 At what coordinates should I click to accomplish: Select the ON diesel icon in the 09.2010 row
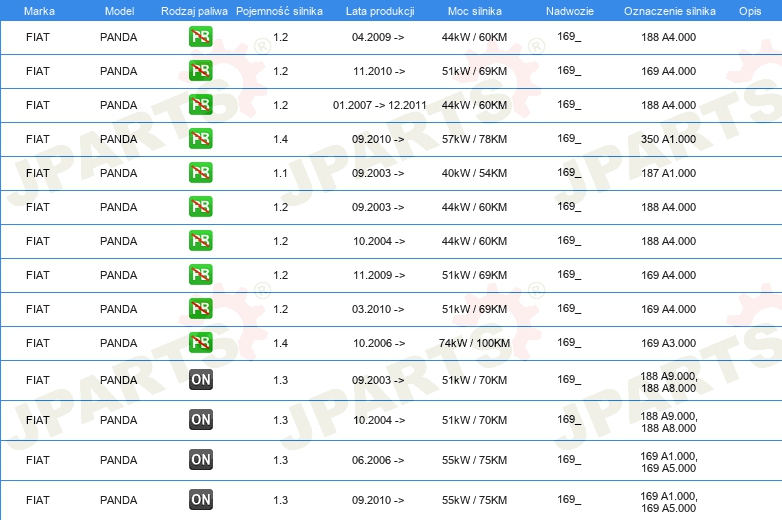(x=200, y=499)
